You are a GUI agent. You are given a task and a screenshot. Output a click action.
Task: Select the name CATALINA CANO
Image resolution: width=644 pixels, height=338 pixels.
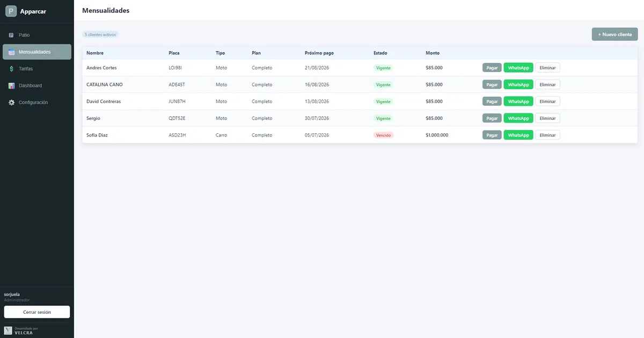105,84
